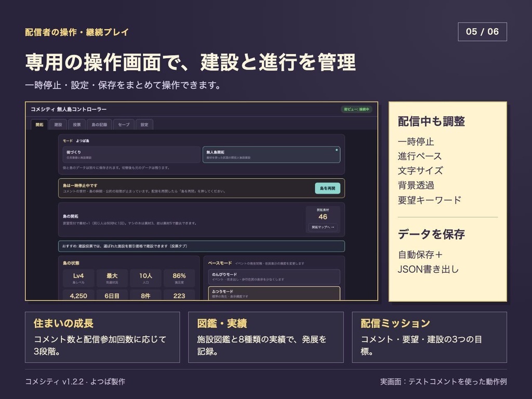The image size is (532, 399).
Task: Click the 要望キーワード list item
Action: pos(430,200)
